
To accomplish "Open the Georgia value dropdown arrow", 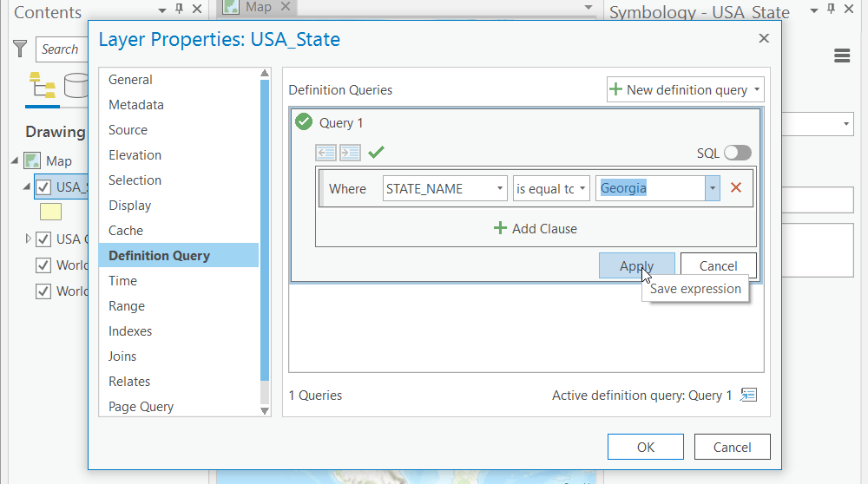I will coord(713,188).
